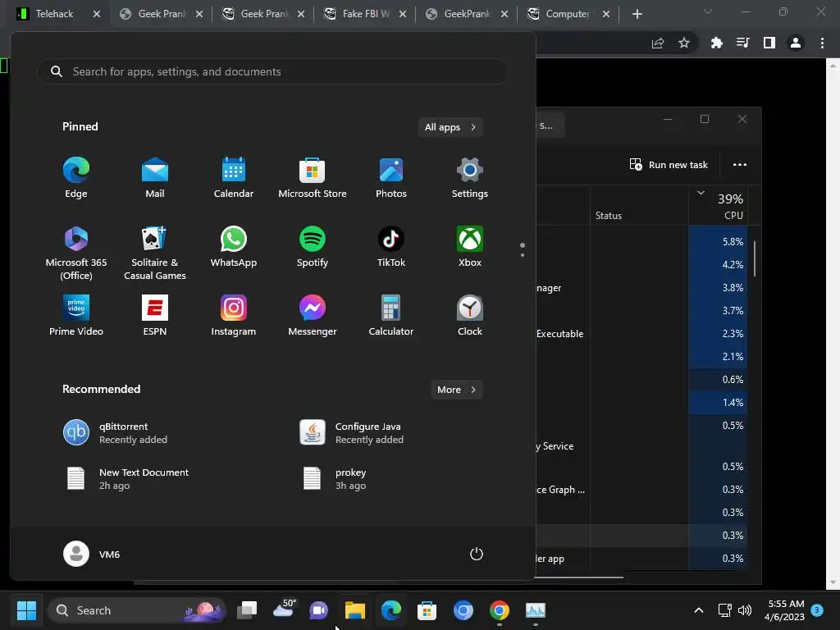Sort Task Manager by CPU column
The height and width of the screenshot is (630, 840).
(x=718, y=206)
